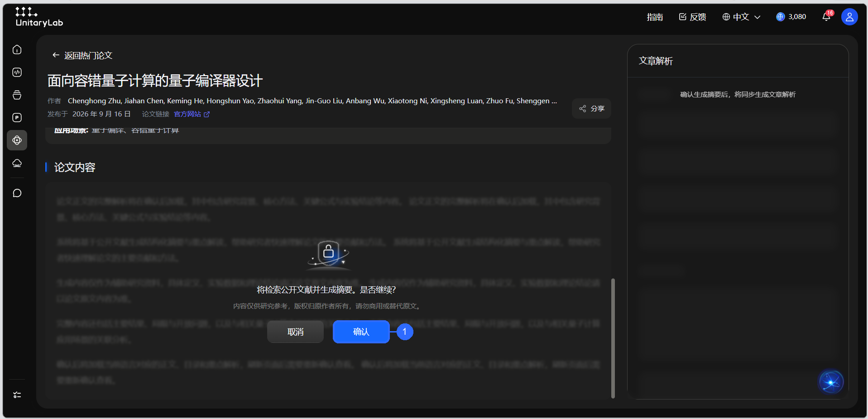This screenshot has height=419, width=868.
Task: Open the 指南 guide menu
Action: tap(655, 17)
